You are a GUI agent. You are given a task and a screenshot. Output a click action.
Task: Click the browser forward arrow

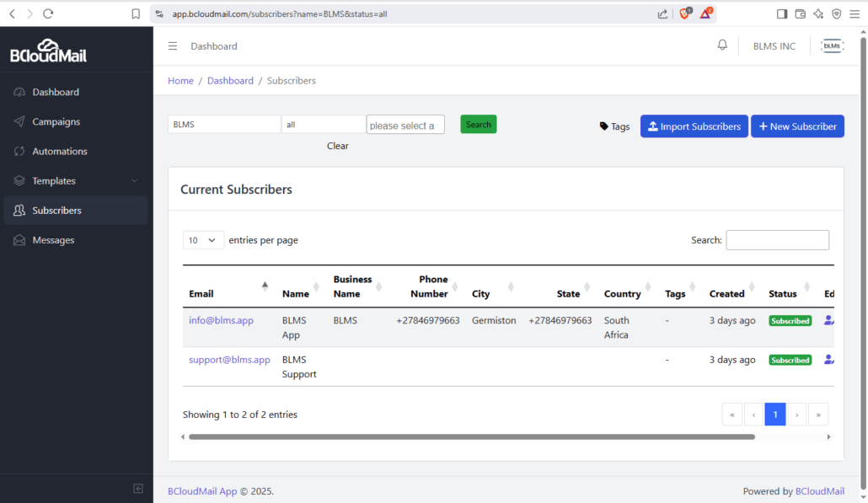(29, 13)
